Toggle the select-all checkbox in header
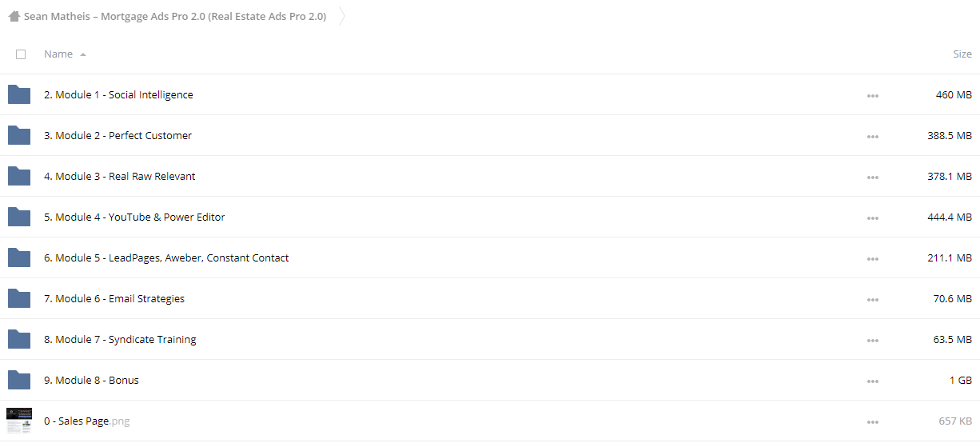Viewport: 980px width, 443px height. (21, 54)
